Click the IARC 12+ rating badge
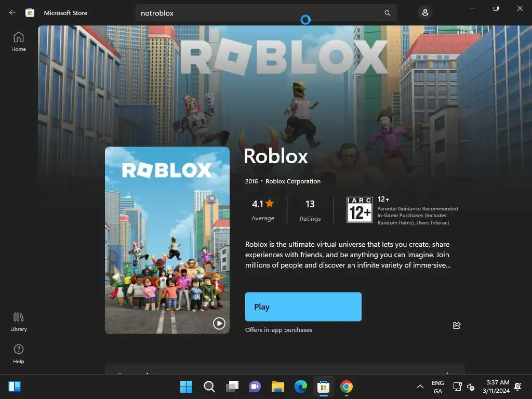This screenshot has width=532, height=399. coord(360,210)
